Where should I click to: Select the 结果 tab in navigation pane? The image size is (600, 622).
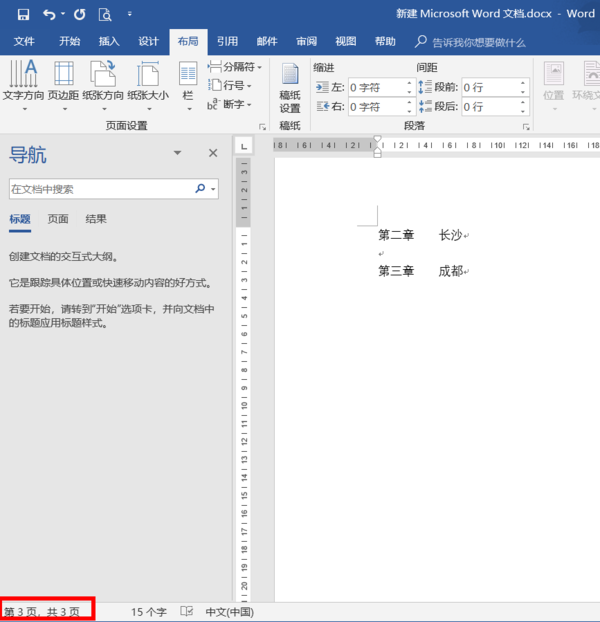point(96,219)
